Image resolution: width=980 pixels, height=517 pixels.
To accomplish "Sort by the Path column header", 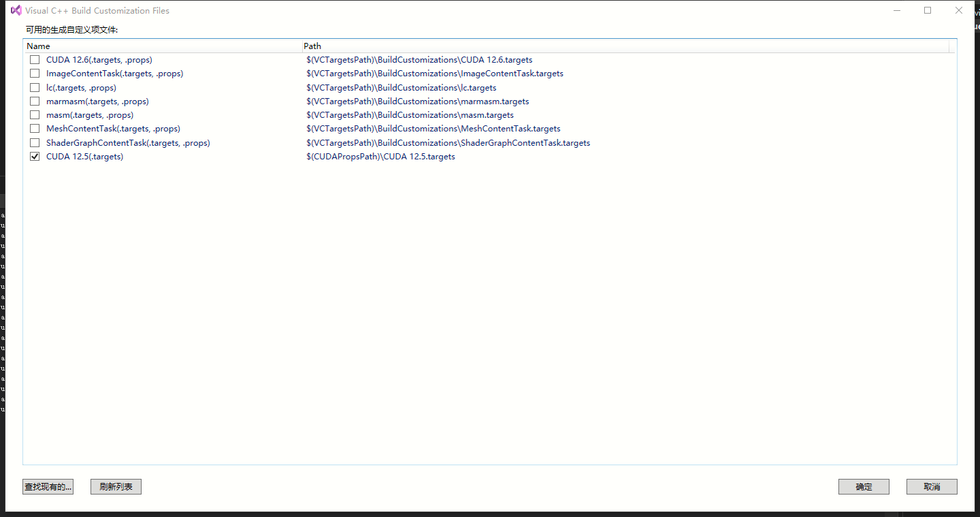I will coord(312,46).
